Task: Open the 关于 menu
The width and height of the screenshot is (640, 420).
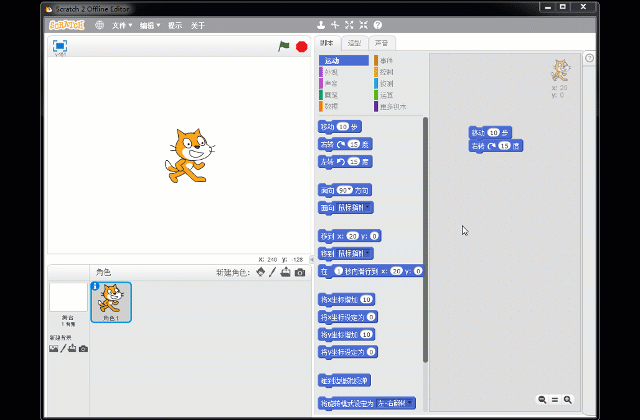Action: (x=198, y=25)
